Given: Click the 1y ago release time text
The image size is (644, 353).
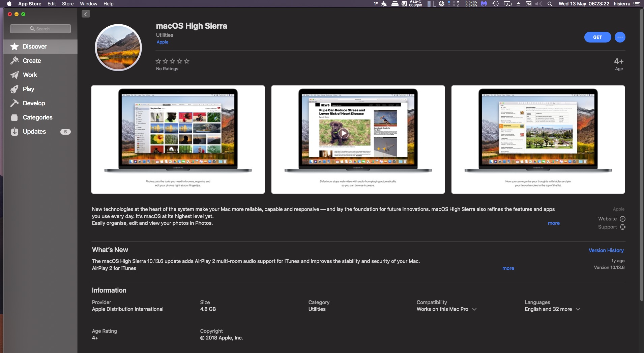Looking at the screenshot, I should [618, 261].
